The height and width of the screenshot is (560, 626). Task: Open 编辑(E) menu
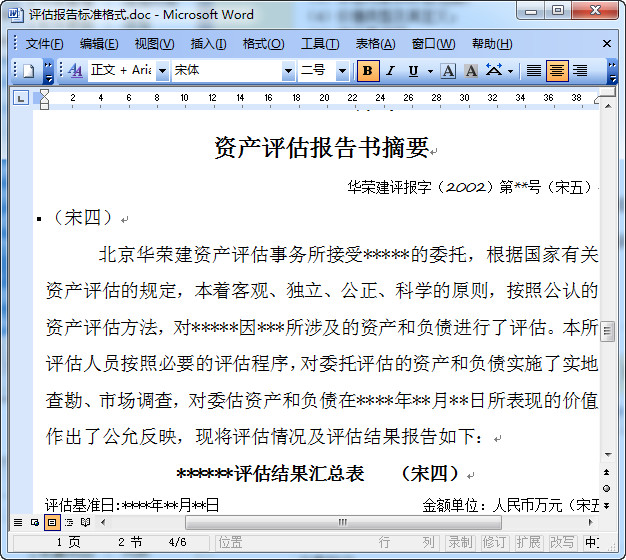[x=99, y=44]
